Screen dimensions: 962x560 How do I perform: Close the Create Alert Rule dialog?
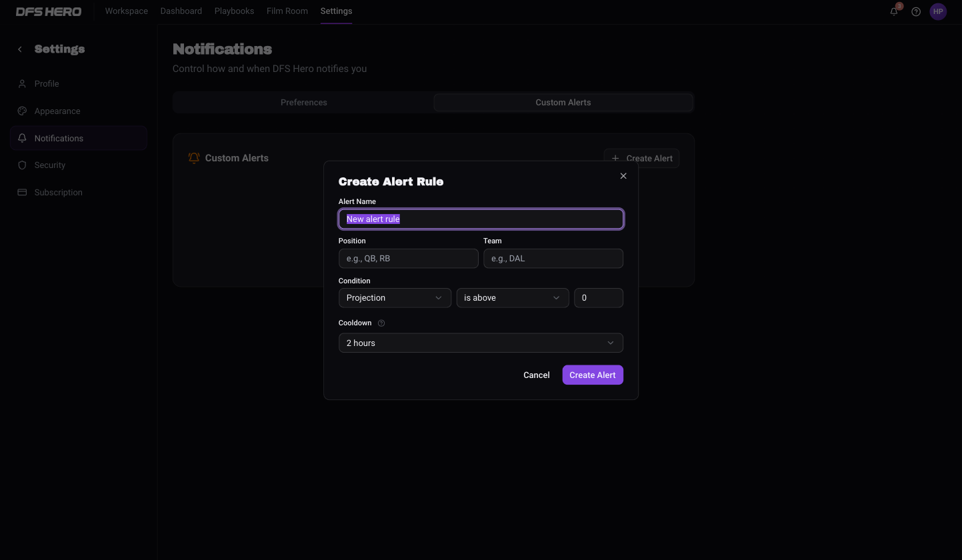point(623,176)
